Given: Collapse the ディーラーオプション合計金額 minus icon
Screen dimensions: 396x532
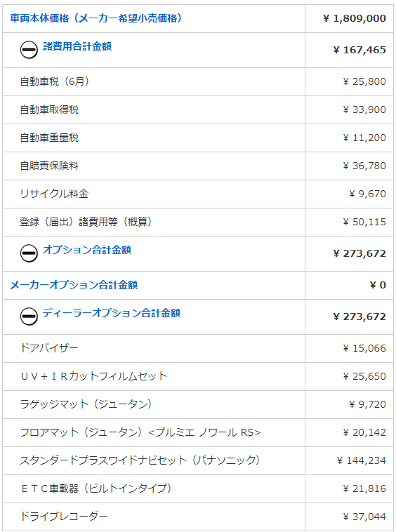Looking at the screenshot, I should 29,317.
